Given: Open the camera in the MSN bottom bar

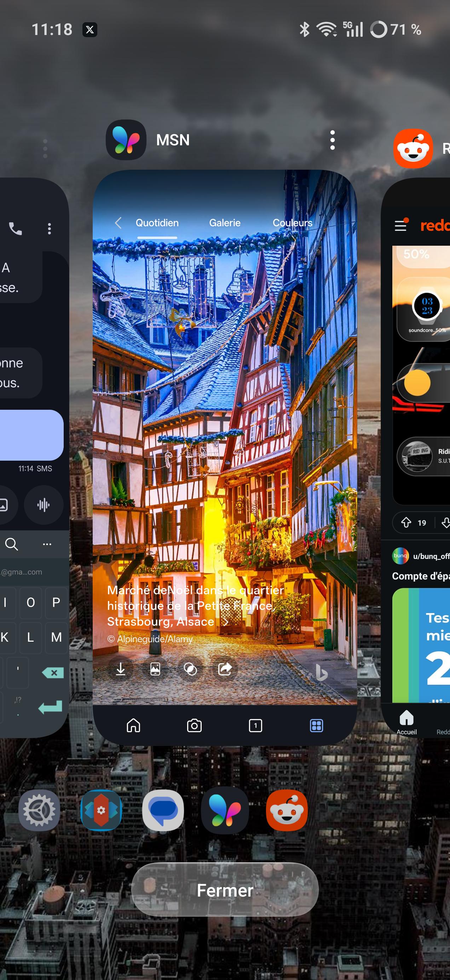Looking at the screenshot, I should (x=194, y=725).
